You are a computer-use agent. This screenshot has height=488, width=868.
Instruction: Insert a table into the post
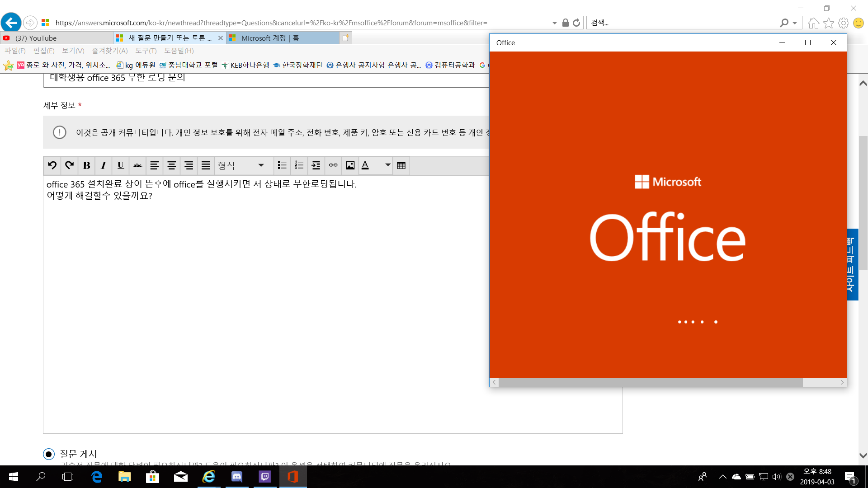(401, 165)
